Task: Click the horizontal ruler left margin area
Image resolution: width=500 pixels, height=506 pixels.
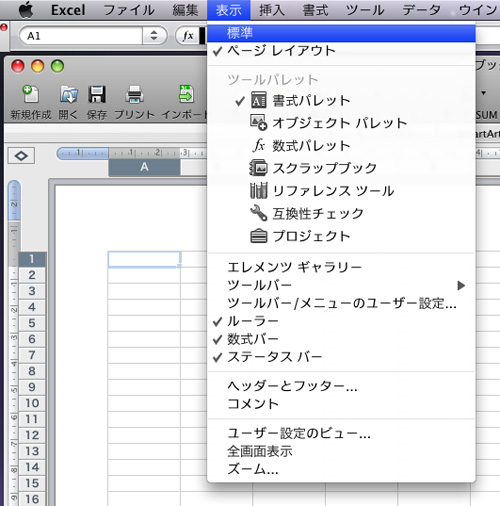Action: tap(83, 153)
